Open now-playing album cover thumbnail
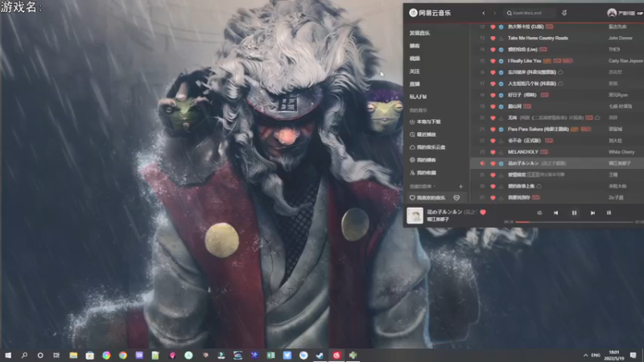This screenshot has height=362, width=644. [415, 216]
